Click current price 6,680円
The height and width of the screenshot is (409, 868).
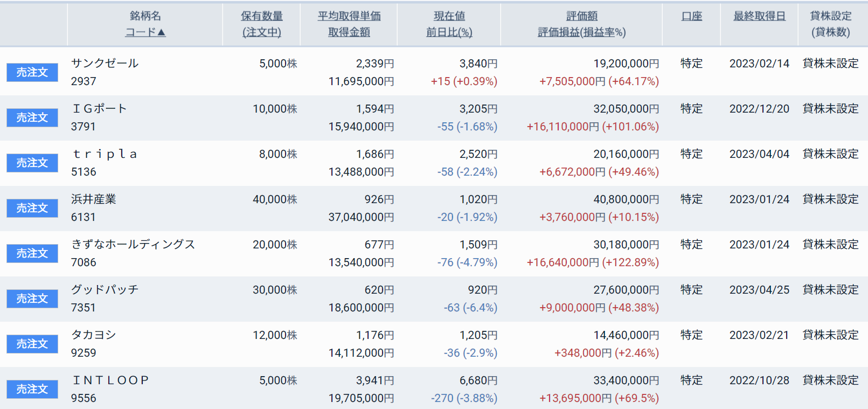tap(478, 380)
